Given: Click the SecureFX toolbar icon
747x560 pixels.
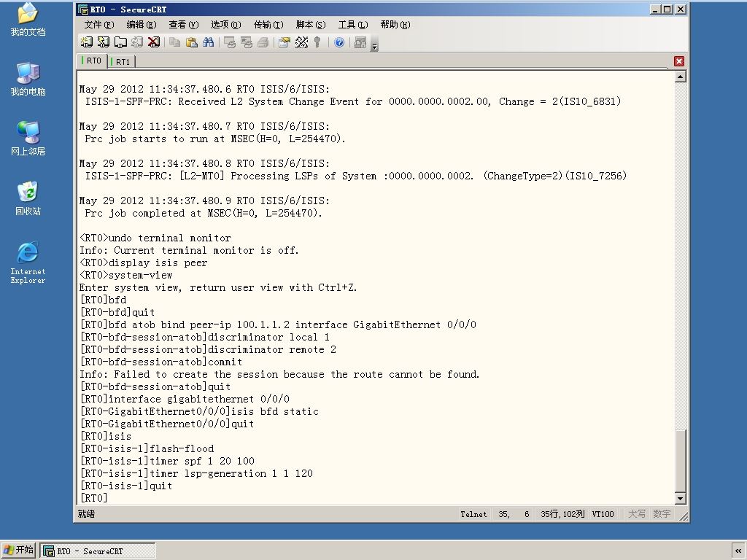Looking at the screenshot, I should coord(360,42).
